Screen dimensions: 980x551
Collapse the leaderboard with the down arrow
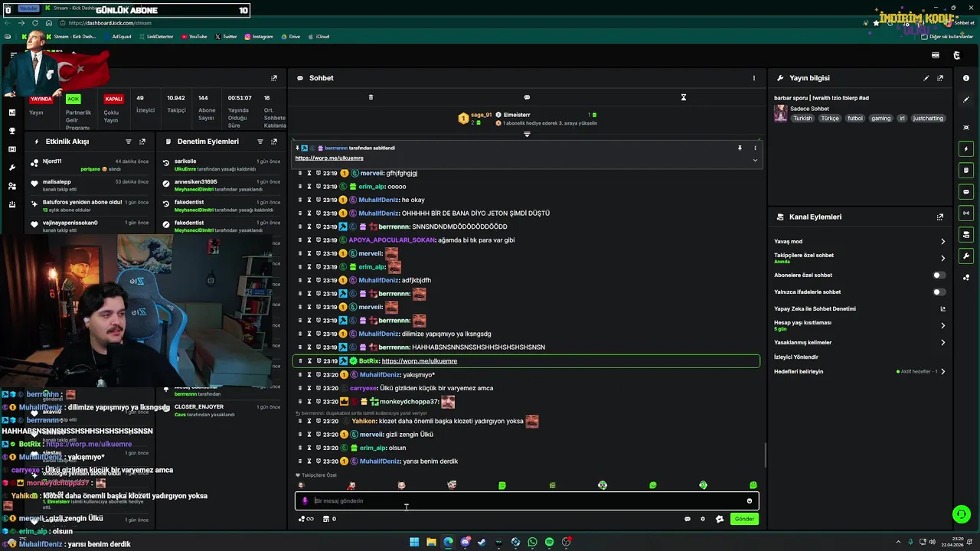point(527,134)
